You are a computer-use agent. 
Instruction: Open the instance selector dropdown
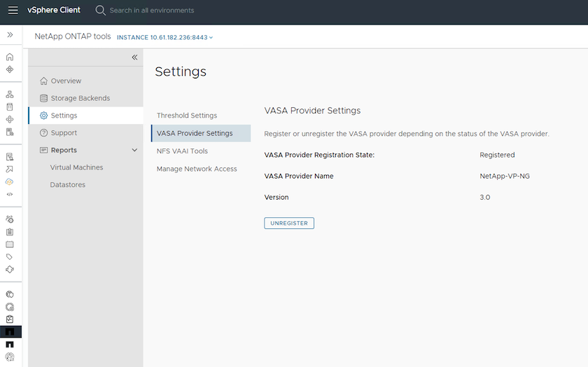point(165,37)
